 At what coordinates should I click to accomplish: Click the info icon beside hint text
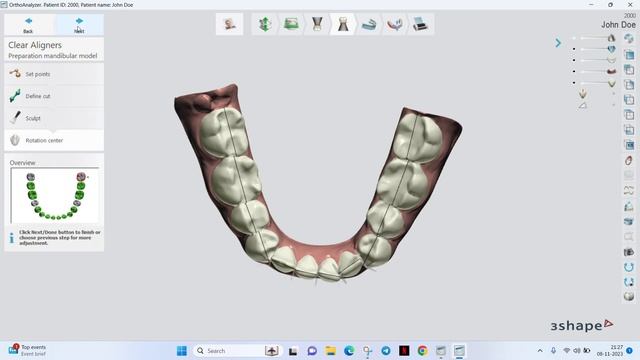tap(11, 238)
